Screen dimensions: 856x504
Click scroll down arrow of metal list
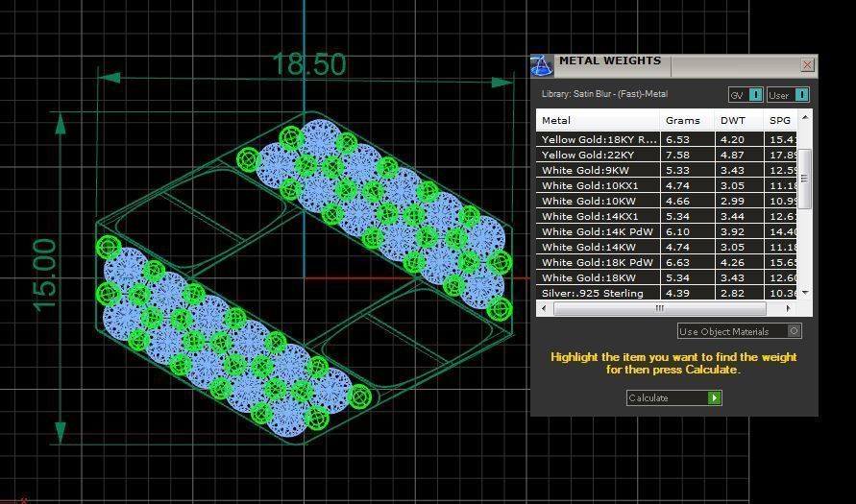804,294
